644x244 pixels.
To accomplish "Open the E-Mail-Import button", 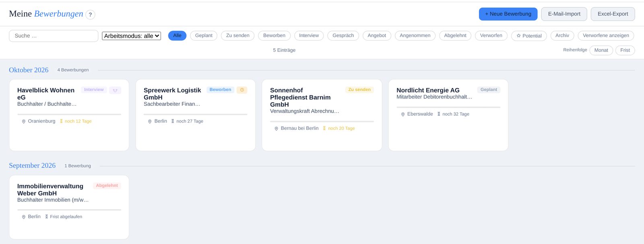I will click(x=564, y=14).
